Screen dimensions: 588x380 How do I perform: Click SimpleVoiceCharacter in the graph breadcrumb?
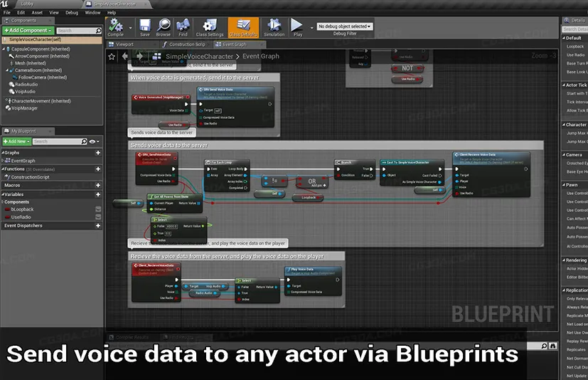[x=199, y=56]
